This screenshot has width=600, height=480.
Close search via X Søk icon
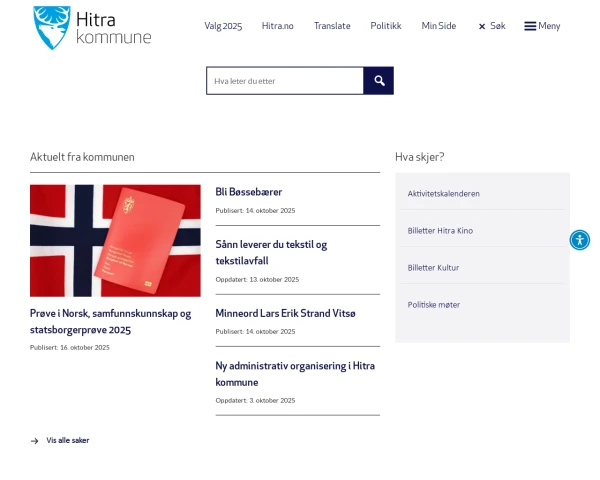pyautogui.click(x=482, y=26)
